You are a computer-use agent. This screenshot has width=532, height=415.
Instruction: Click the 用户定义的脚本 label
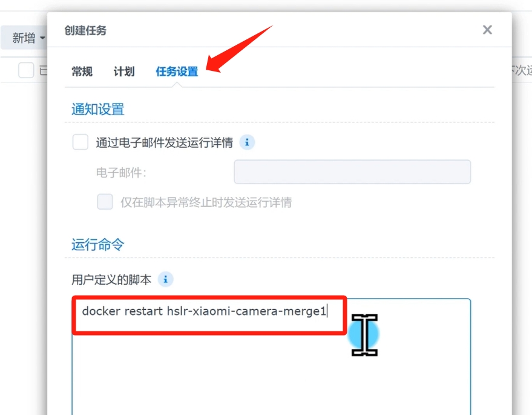pos(111,280)
